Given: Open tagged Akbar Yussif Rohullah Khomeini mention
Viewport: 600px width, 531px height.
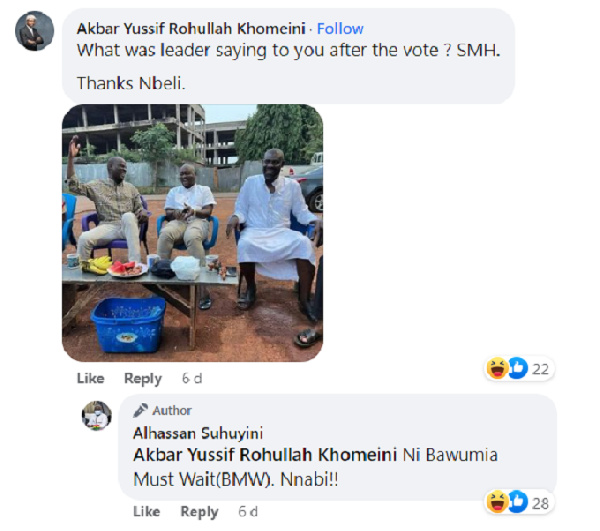Looking at the screenshot, I should click(265, 455).
